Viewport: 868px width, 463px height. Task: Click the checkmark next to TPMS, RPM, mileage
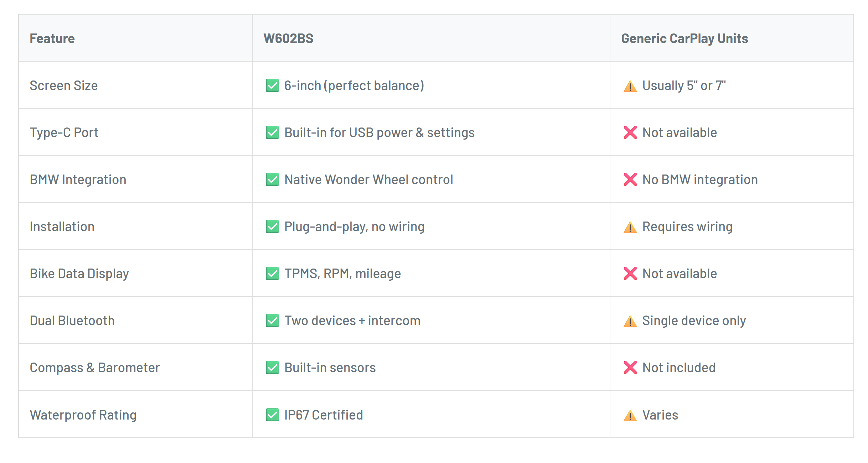click(272, 274)
